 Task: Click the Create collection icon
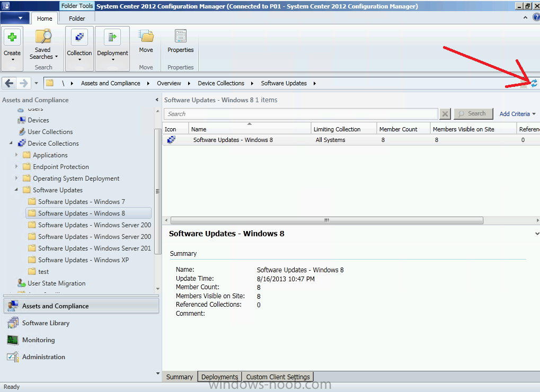[12, 37]
